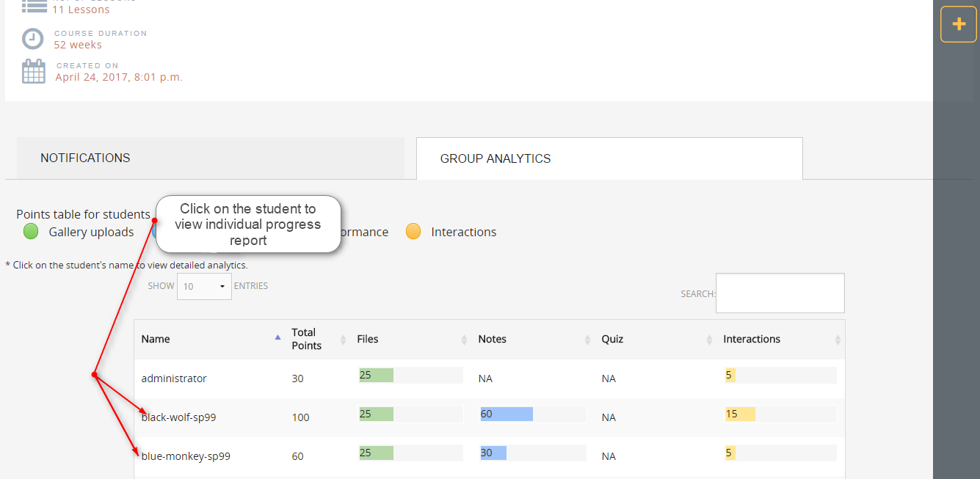
Task: Click the course duration clock icon
Action: pos(33,39)
